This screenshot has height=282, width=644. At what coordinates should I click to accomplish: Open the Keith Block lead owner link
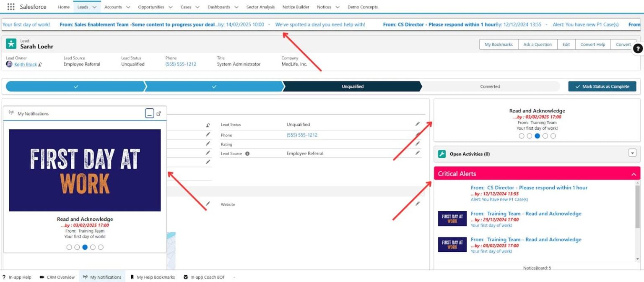[25, 64]
